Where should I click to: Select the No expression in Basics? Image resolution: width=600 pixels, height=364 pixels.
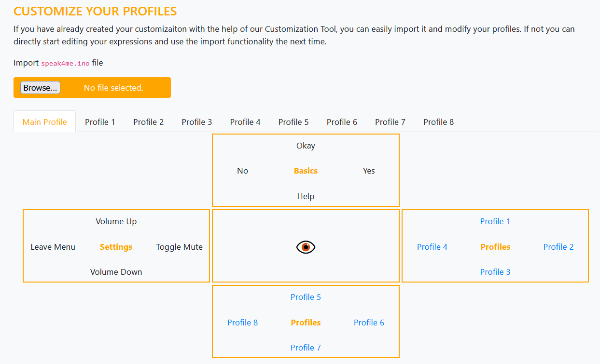pos(242,171)
